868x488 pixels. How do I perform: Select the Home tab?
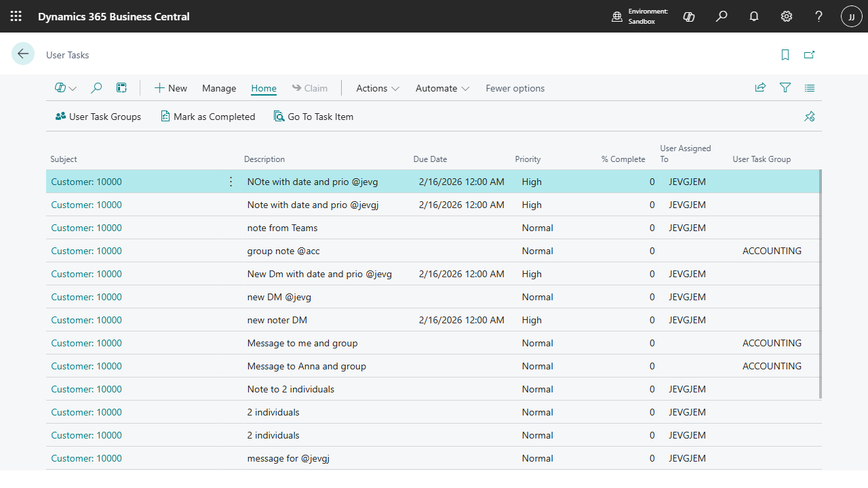pos(264,88)
